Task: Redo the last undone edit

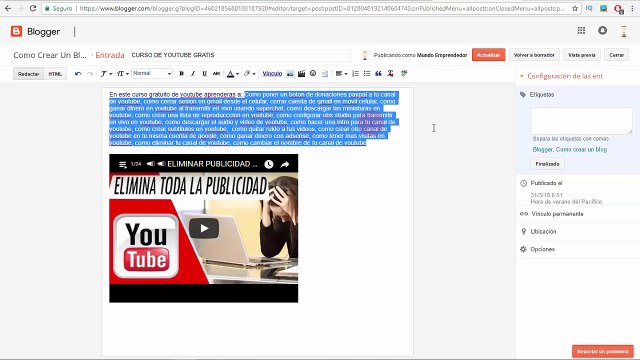Action: pos(90,74)
